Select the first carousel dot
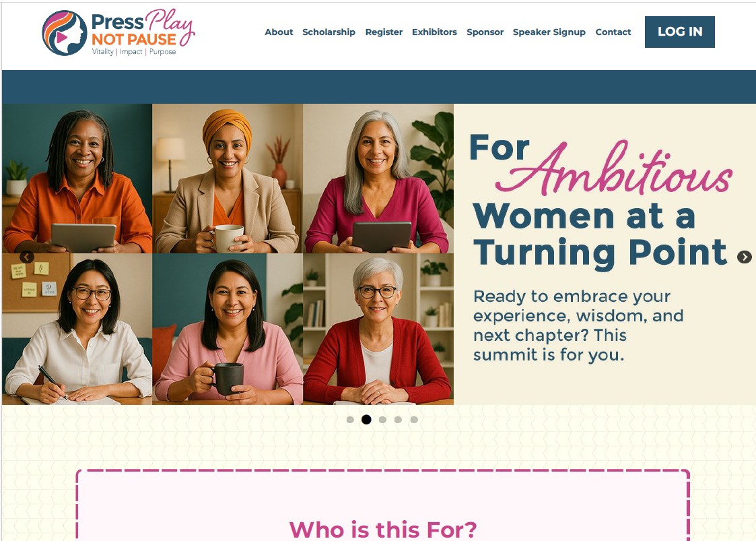 pos(351,419)
